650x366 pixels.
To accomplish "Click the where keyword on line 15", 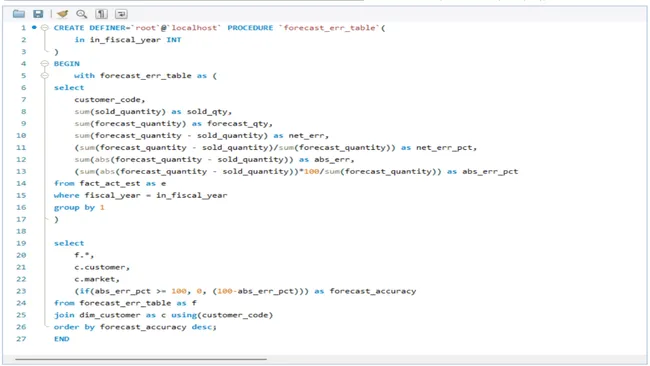I will pyautogui.click(x=67, y=195).
